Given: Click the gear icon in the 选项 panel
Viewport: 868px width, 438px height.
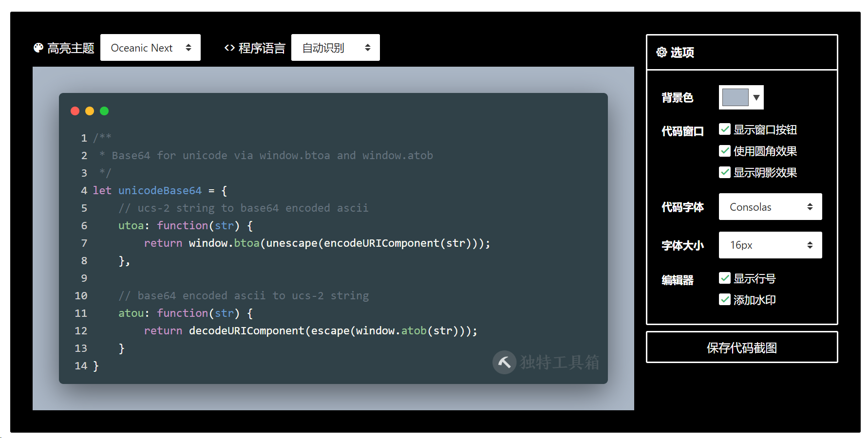Looking at the screenshot, I should (x=661, y=52).
